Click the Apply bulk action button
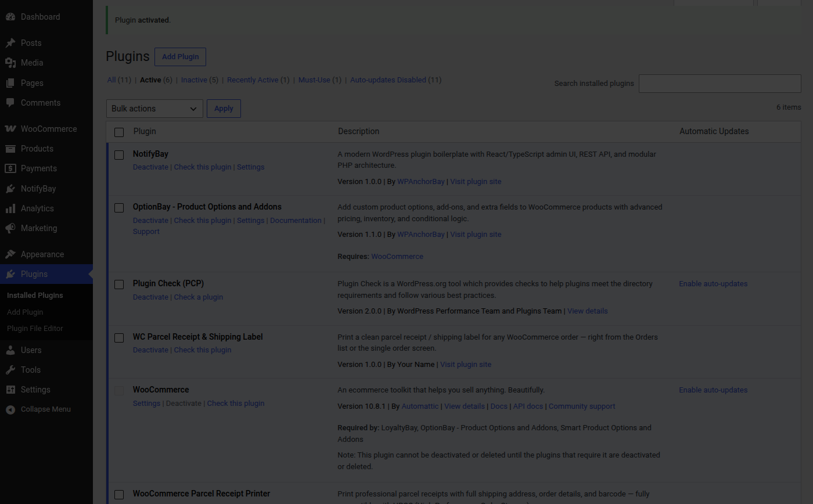This screenshot has height=504, width=813. point(224,109)
